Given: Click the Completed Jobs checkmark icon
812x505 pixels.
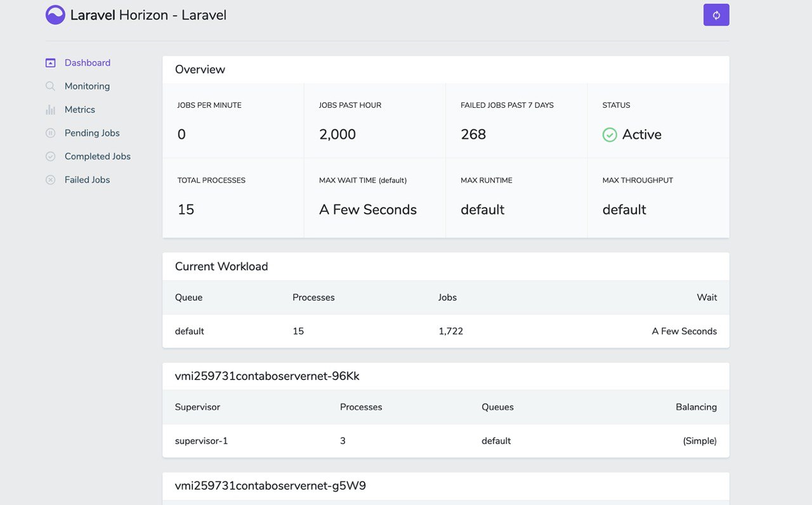Looking at the screenshot, I should 51,157.
